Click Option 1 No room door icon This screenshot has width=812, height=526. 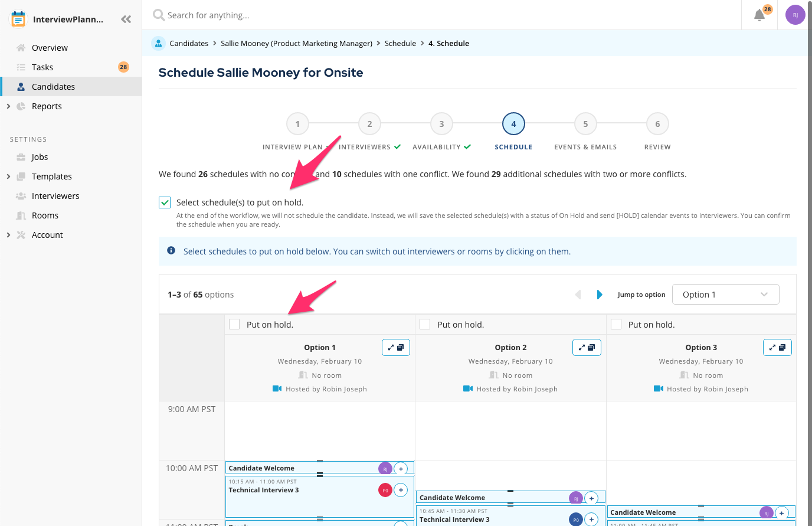click(x=303, y=375)
